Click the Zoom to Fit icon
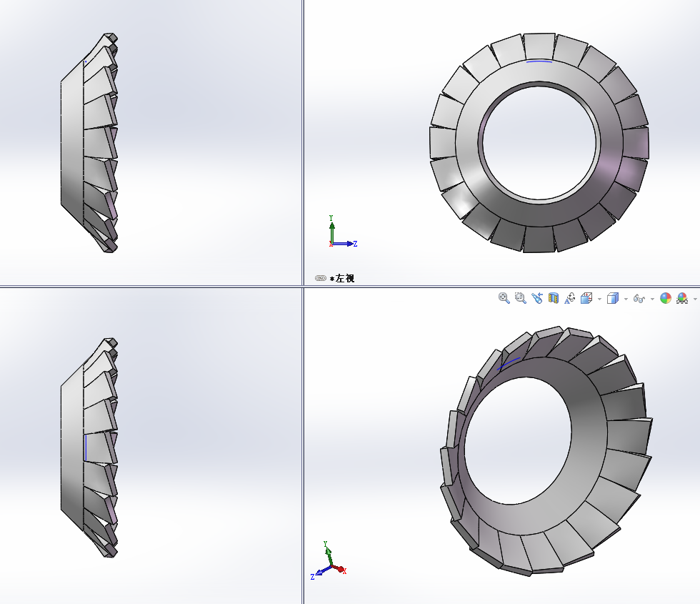 click(x=504, y=298)
